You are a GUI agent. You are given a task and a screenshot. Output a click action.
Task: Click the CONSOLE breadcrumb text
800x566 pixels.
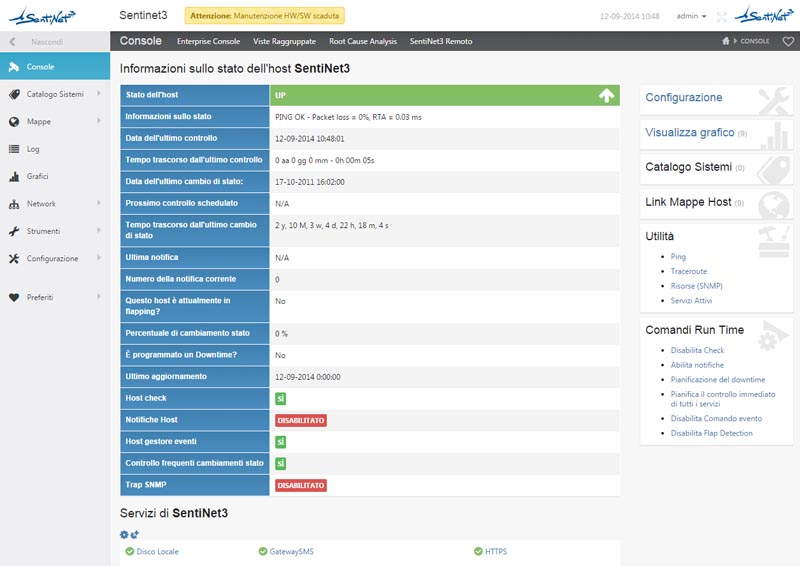click(x=755, y=41)
